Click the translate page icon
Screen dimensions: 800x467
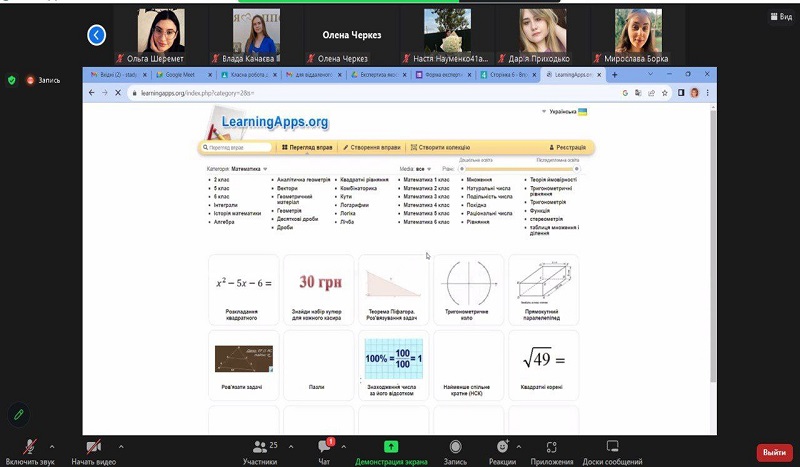click(638, 93)
